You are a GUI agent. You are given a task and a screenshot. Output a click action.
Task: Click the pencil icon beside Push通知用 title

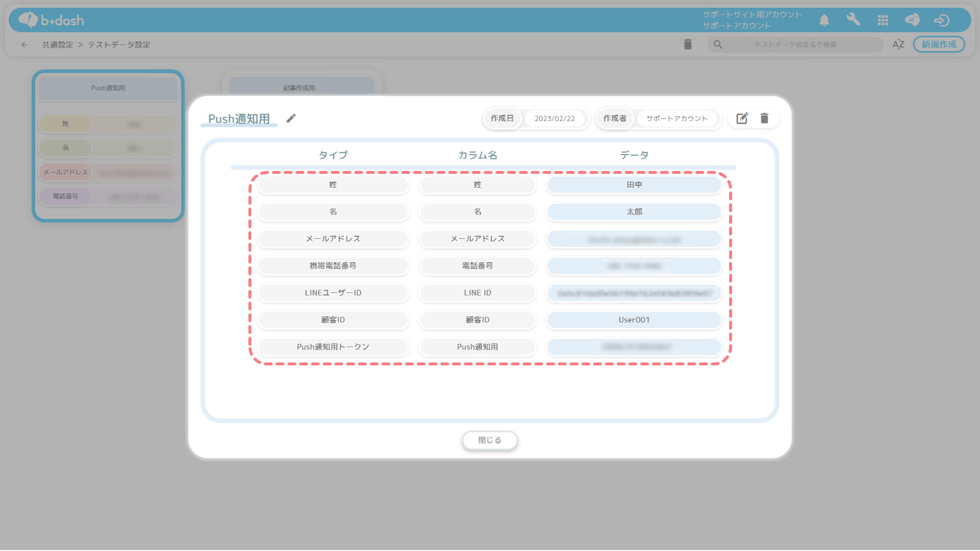(x=291, y=119)
